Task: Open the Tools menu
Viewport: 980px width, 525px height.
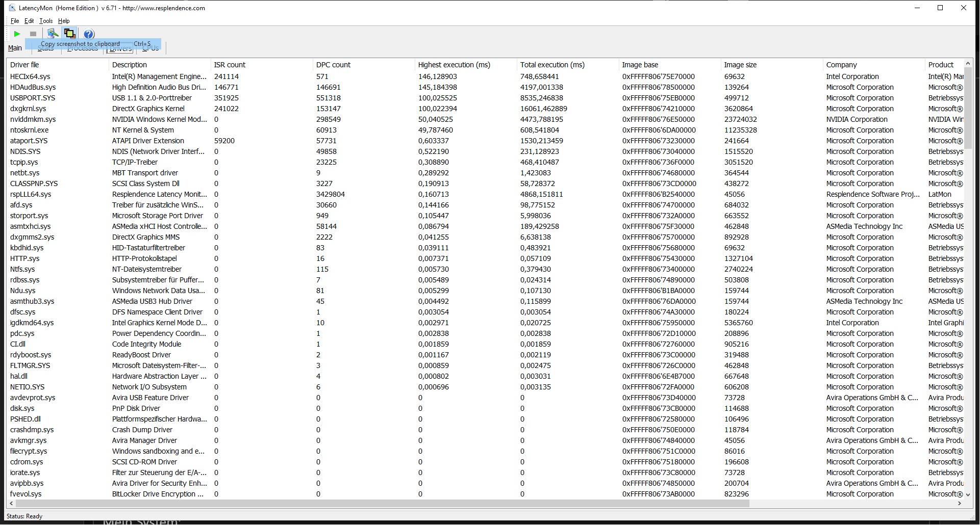Action: 46,21
